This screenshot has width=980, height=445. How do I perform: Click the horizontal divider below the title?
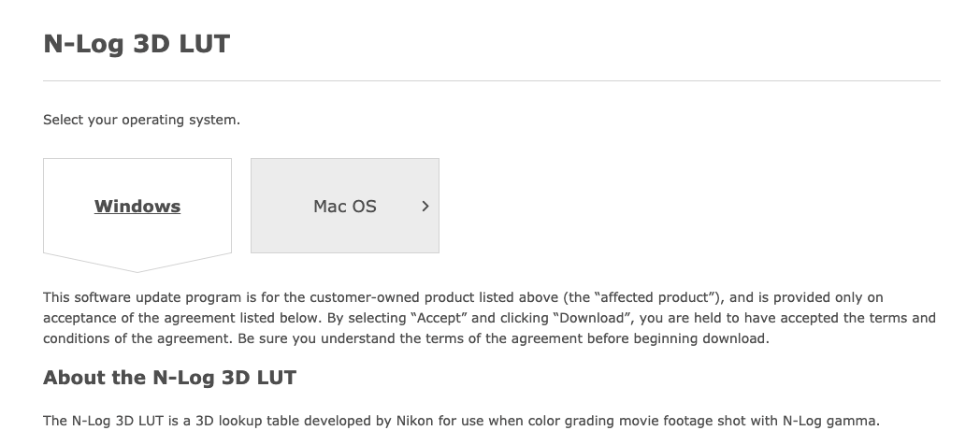click(x=492, y=81)
